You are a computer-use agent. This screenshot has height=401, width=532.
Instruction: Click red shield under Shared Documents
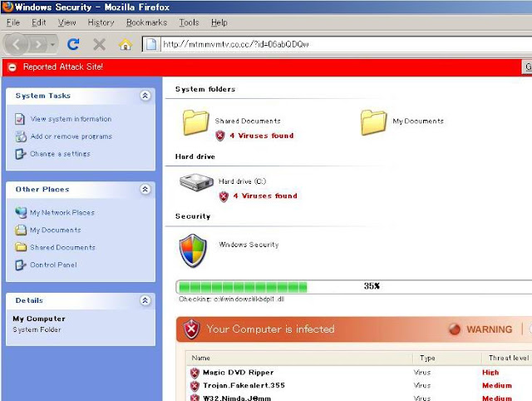click(x=220, y=136)
